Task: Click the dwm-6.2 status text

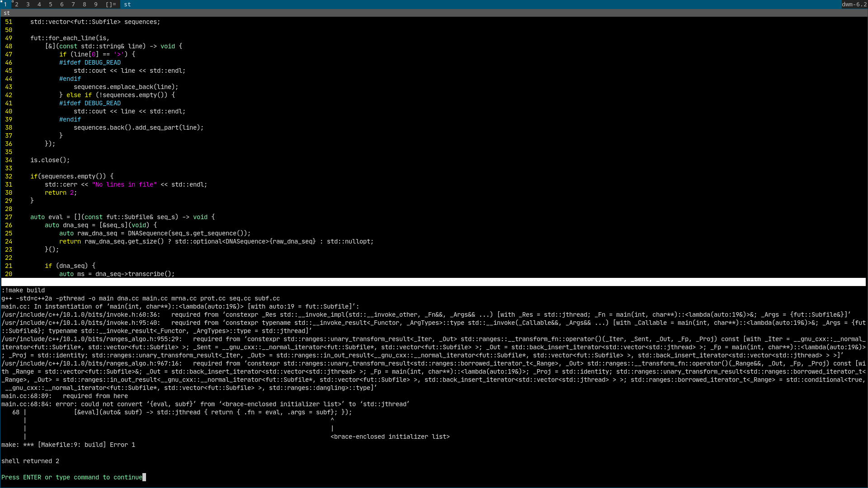Action: tap(854, 4)
